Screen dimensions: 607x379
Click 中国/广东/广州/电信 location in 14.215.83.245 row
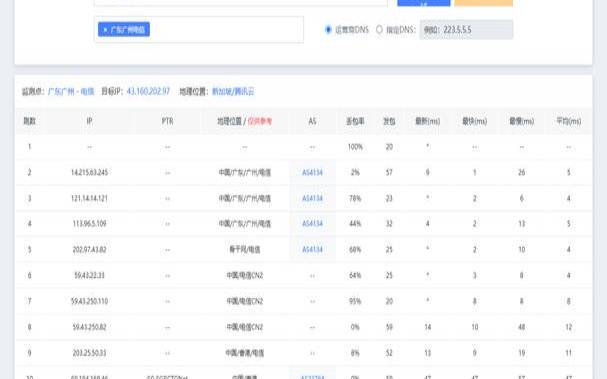pyautogui.click(x=245, y=173)
